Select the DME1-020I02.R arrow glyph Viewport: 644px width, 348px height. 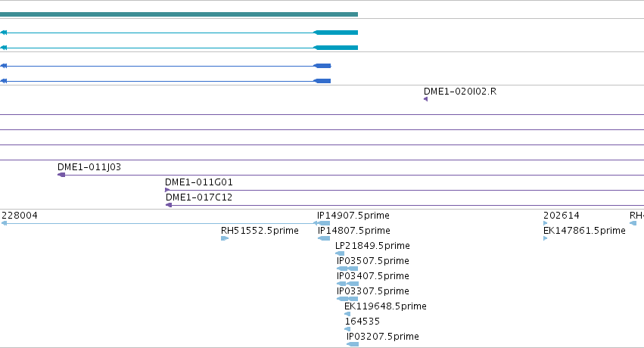425,99
